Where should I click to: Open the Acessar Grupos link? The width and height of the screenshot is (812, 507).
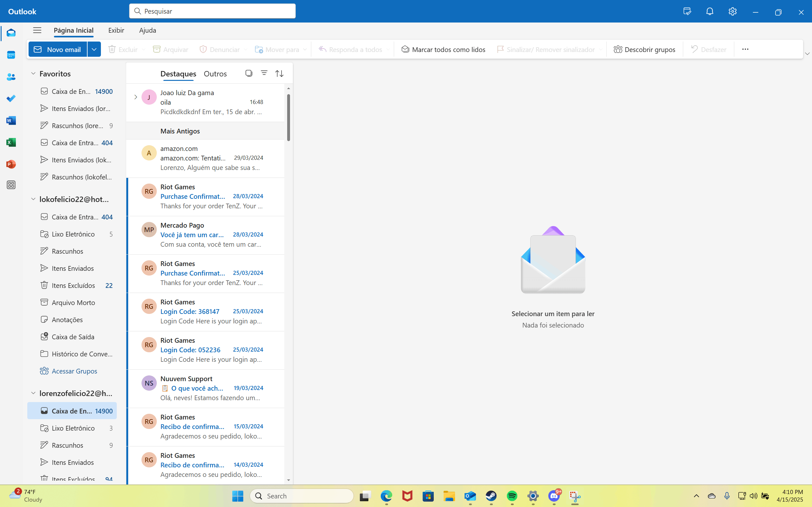coord(74,371)
